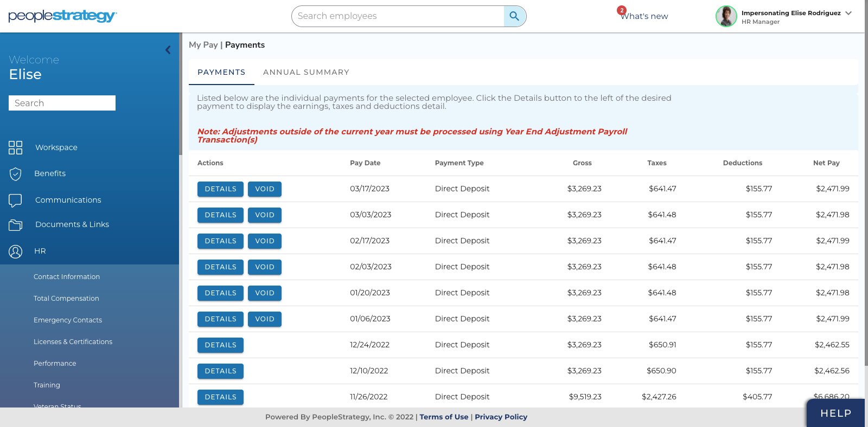The height and width of the screenshot is (427, 868).
Task: Click the Workspace grid icon
Action: (x=16, y=147)
